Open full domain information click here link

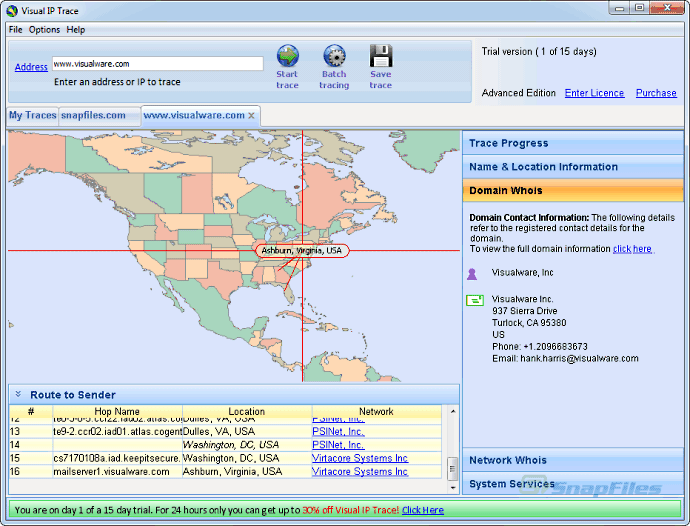[632, 249]
